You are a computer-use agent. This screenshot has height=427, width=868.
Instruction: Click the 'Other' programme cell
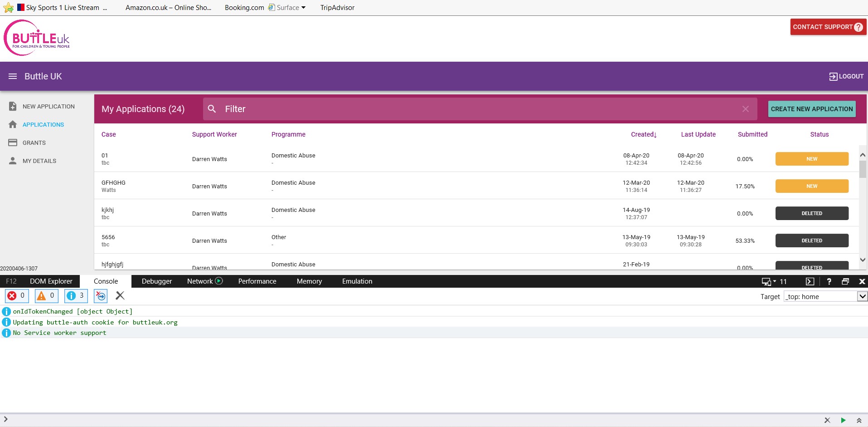pyautogui.click(x=279, y=237)
